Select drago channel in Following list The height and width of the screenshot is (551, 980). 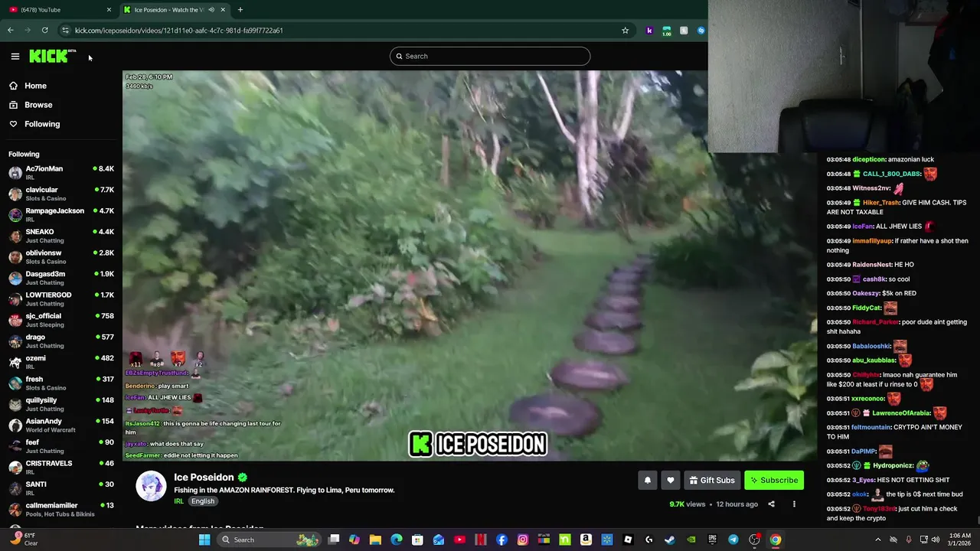[61, 341]
